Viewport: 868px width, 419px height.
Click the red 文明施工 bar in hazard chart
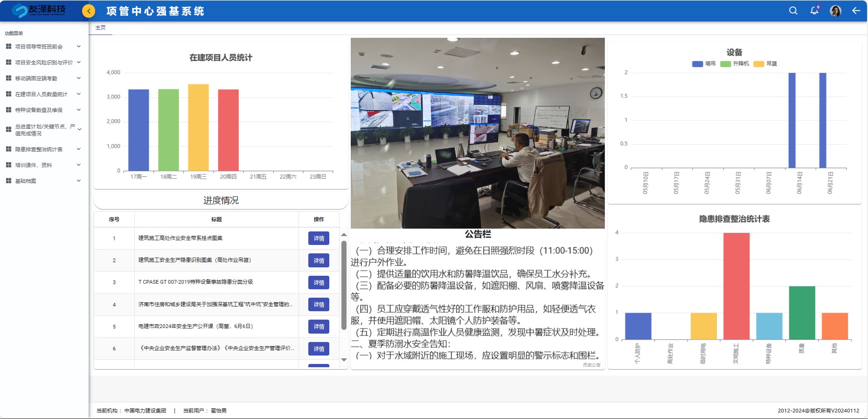coord(736,286)
